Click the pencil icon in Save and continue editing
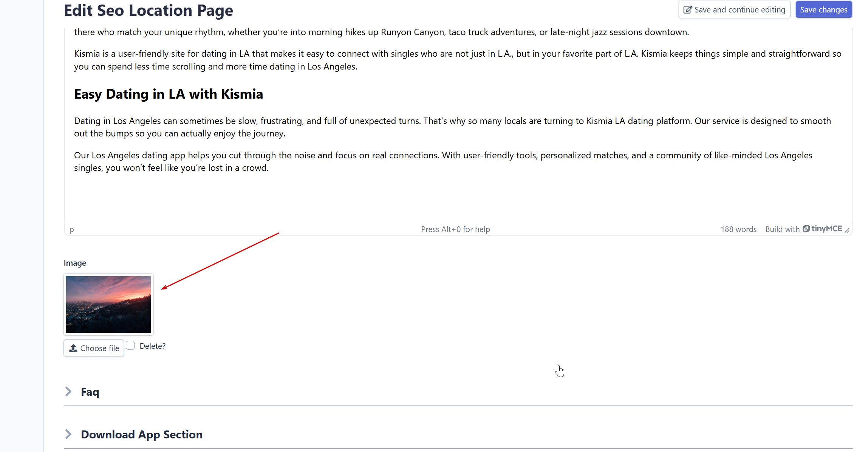The image size is (868, 452). coord(687,10)
